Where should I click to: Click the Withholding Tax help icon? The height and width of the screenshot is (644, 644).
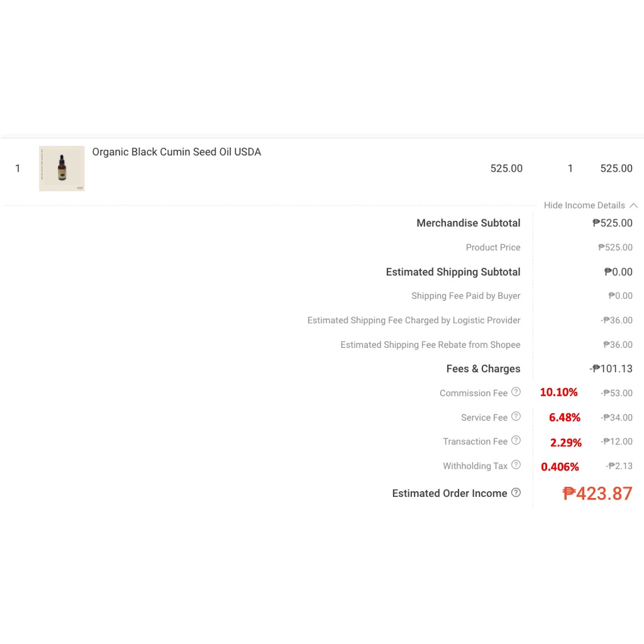pos(516,465)
